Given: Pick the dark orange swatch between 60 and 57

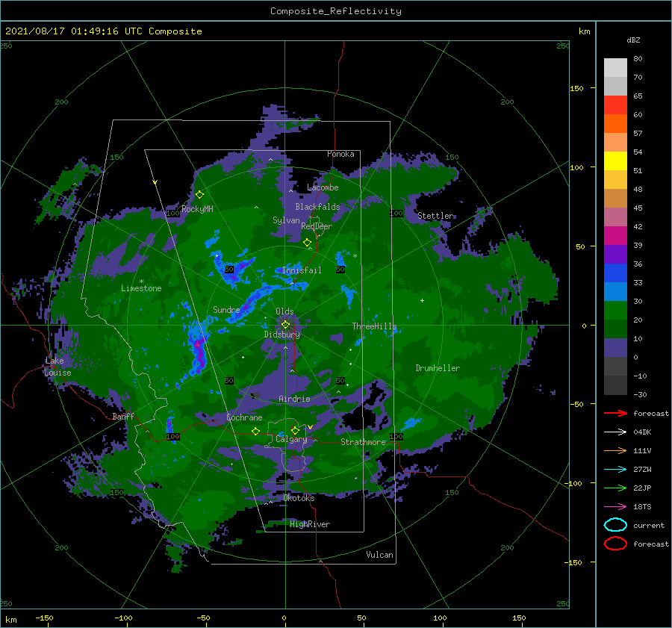Looking at the screenshot, I should (x=615, y=123).
